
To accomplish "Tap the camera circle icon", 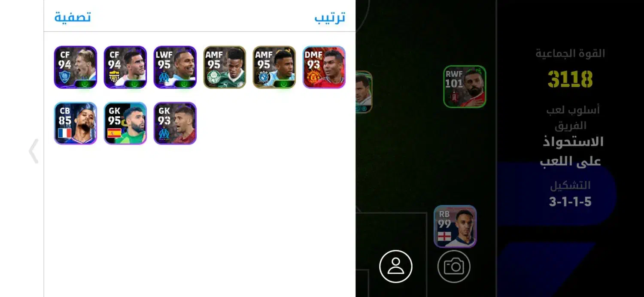I will [x=454, y=267].
